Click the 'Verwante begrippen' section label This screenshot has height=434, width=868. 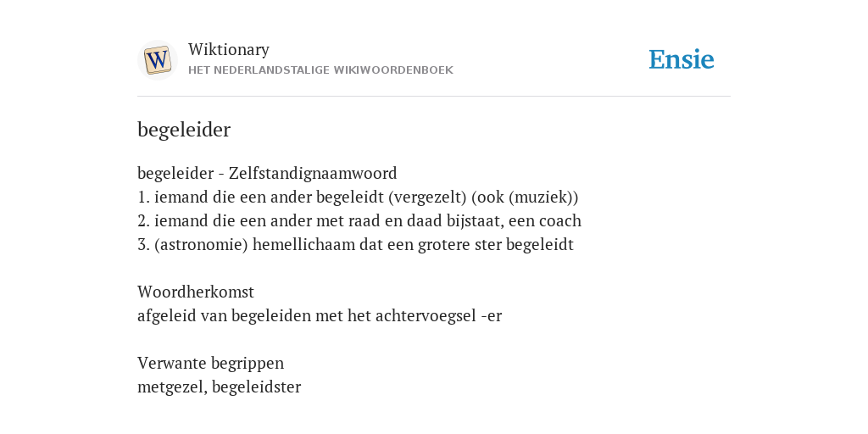click(x=210, y=363)
